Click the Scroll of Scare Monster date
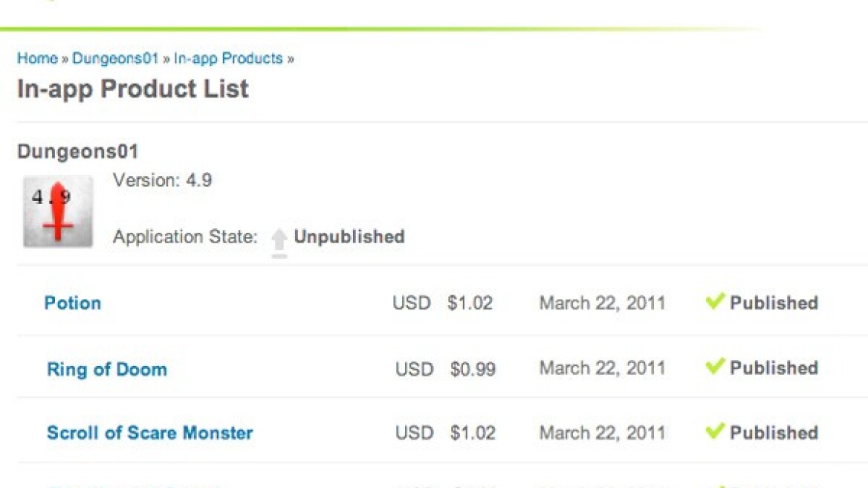Image resolution: width=868 pixels, height=488 pixels. (x=602, y=433)
